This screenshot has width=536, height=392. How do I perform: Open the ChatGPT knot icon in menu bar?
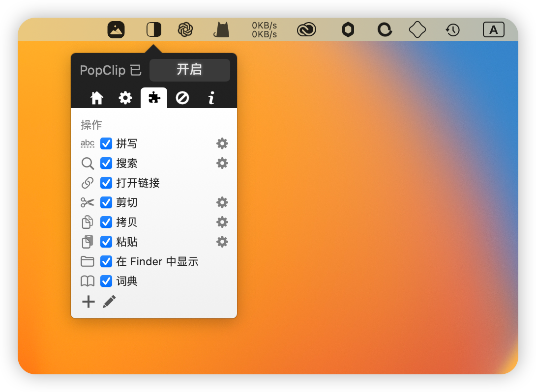coord(185,29)
